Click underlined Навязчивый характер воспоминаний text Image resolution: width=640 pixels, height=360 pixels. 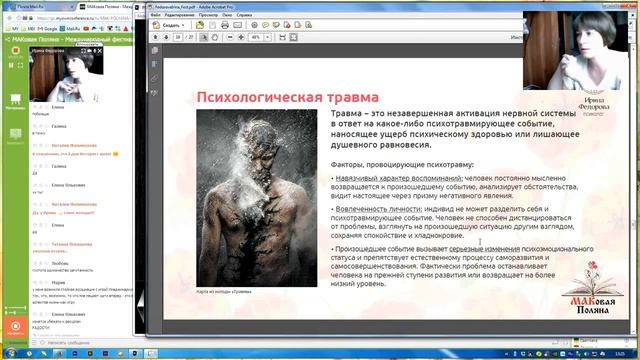pos(399,178)
